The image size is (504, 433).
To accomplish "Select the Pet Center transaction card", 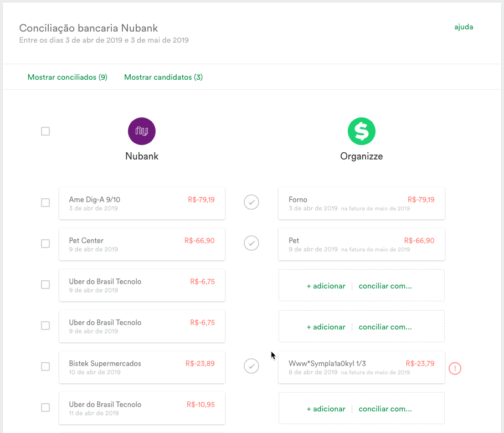I will pos(142,244).
